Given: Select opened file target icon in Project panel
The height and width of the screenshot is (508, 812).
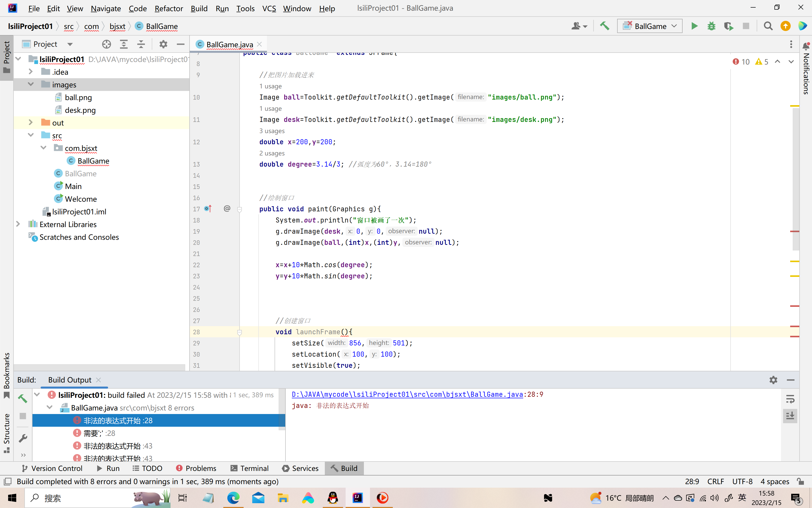Looking at the screenshot, I should click(x=106, y=44).
